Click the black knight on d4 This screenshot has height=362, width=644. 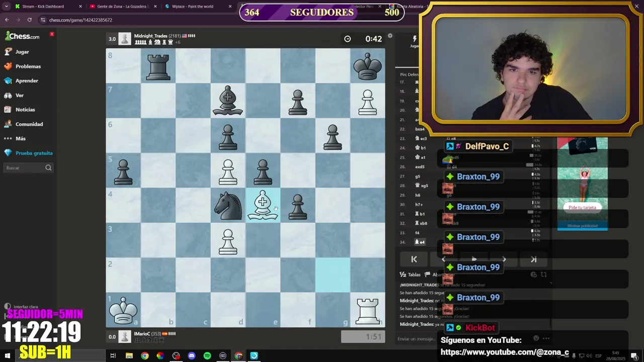click(228, 205)
